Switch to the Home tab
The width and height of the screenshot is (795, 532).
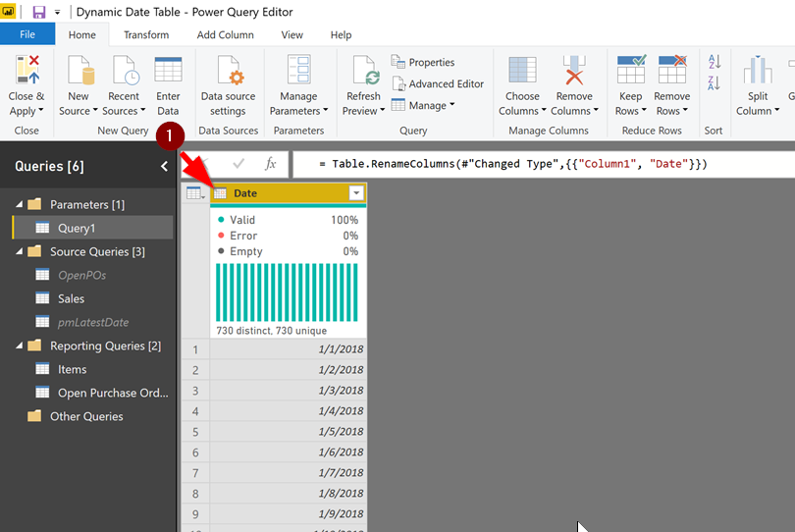point(82,34)
